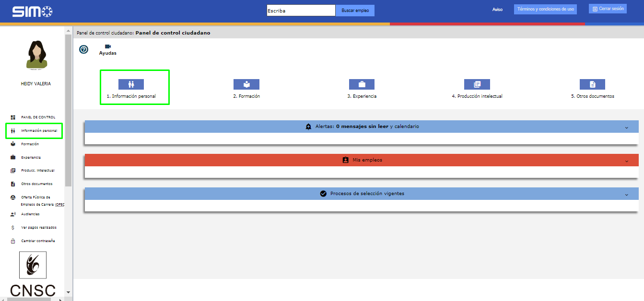Expand Procesos de selección vigentes chevron
Image resolution: width=644 pixels, height=301 pixels.
(627, 195)
